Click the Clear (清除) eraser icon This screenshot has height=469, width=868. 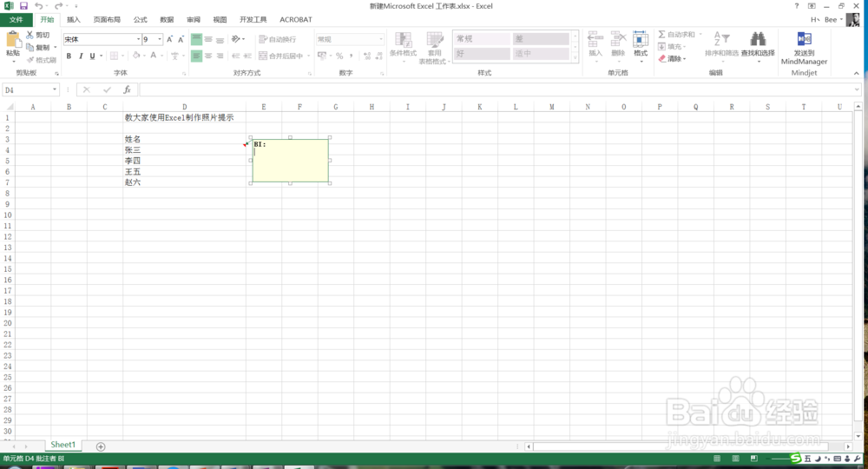tap(662, 58)
